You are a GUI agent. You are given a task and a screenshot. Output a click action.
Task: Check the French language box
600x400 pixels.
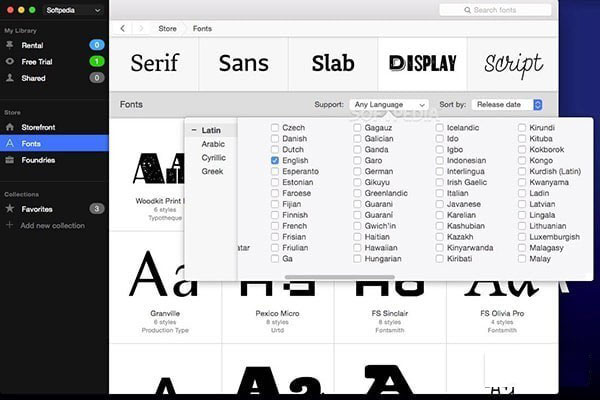[275, 226]
